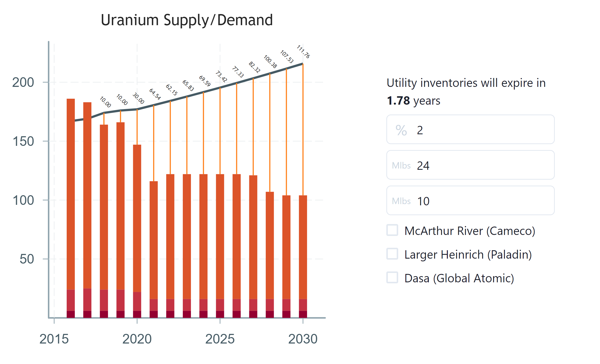Toggle the Dasa (Global Atomic) checkbox

392,278
